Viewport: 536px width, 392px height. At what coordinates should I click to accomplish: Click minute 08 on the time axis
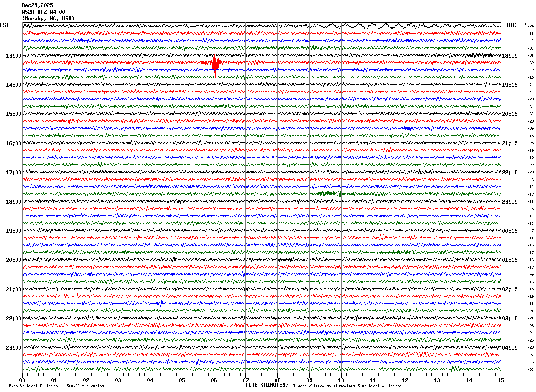click(x=277, y=380)
